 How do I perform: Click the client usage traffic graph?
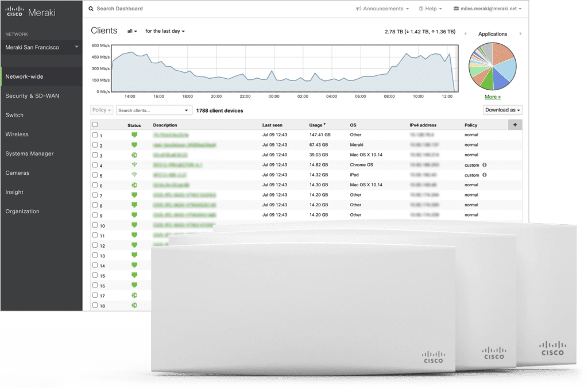(285, 68)
